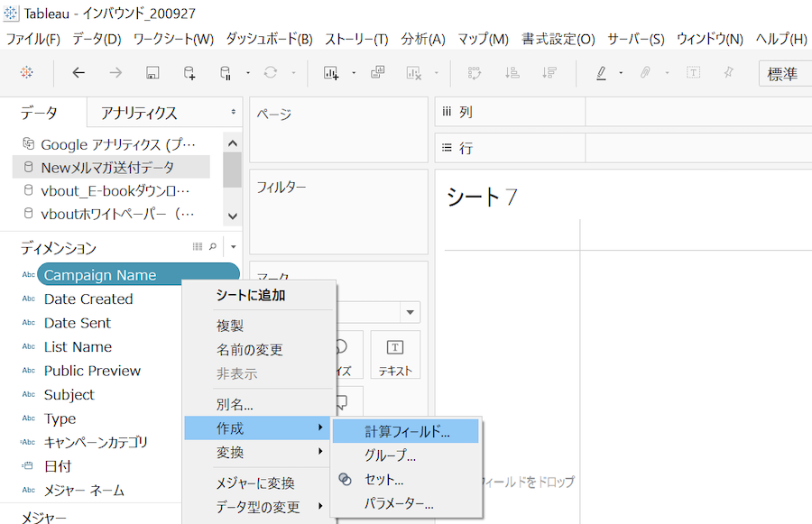The height and width of the screenshot is (524, 812).
Task: Click the save icon in toolbar
Action: (152, 73)
